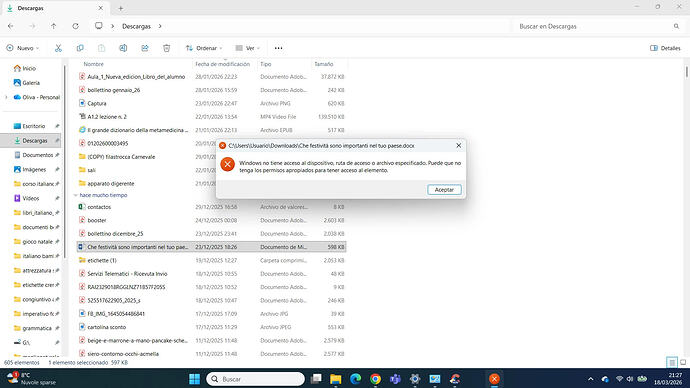Click Aceptar in the error dialog
This screenshot has height=388, width=690.
click(x=444, y=190)
